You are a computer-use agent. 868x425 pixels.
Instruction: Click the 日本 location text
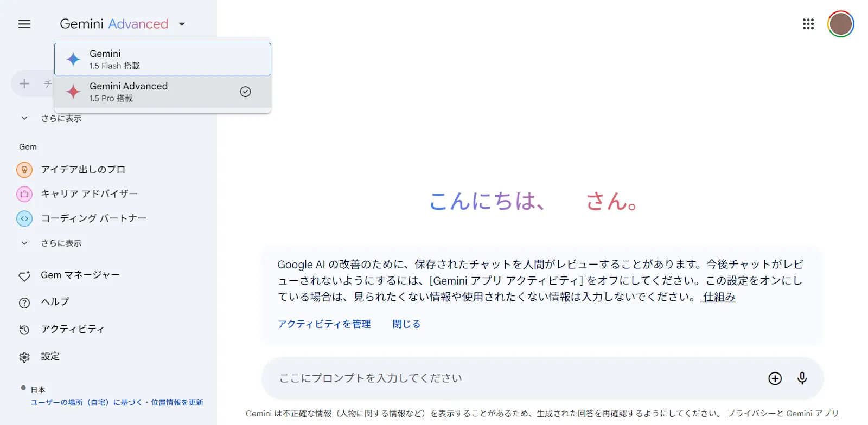38,390
